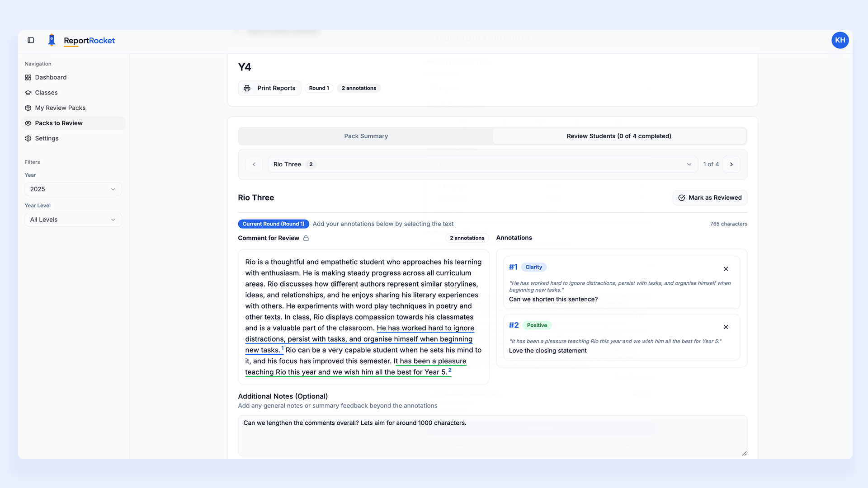Click the ReportRocket rocket logo
Image resolution: width=868 pixels, height=488 pixels.
(52, 40)
